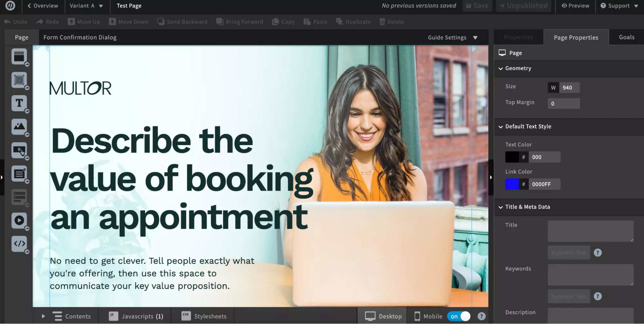Click the Undo toolbar button

[x=15, y=22]
